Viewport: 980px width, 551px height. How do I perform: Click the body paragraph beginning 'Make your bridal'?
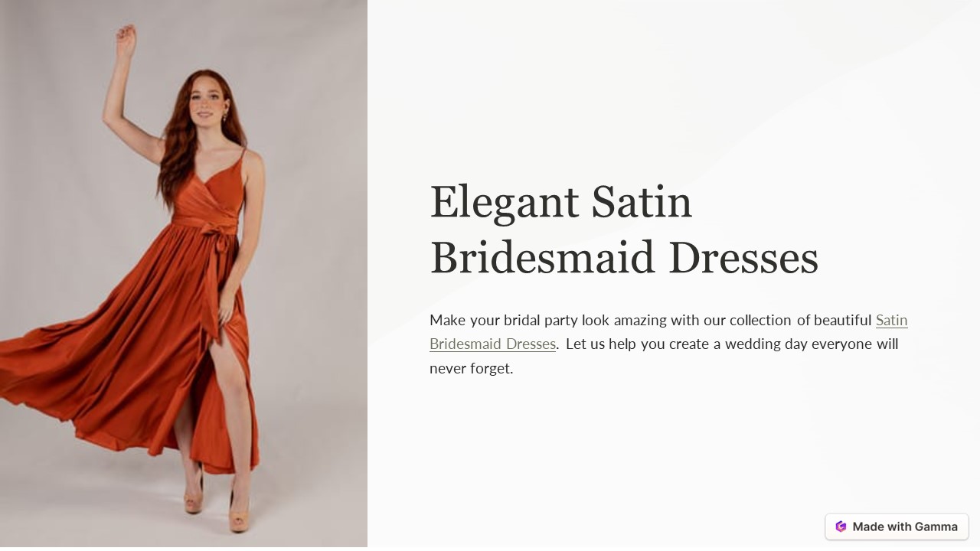[x=668, y=344]
